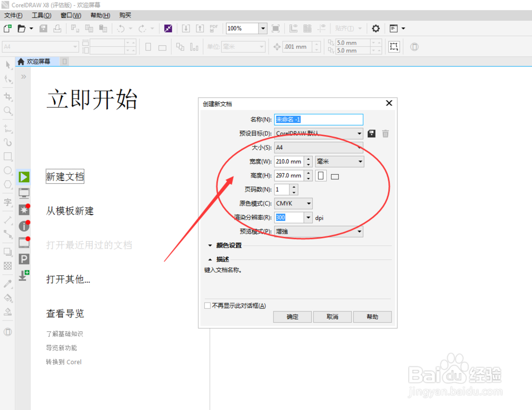Select the Zoom magnifier tool
Viewport: 532px width, 410px height.
[x=8, y=111]
